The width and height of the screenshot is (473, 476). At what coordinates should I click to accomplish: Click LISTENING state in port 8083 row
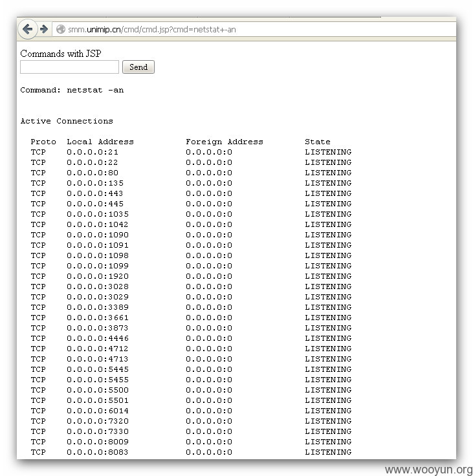[328, 452]
